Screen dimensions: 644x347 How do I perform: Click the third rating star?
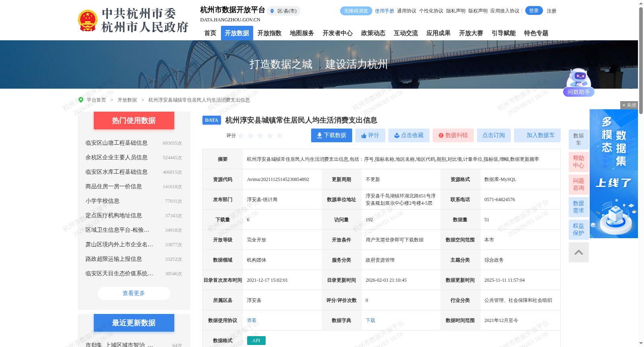[x=260, y=135]
